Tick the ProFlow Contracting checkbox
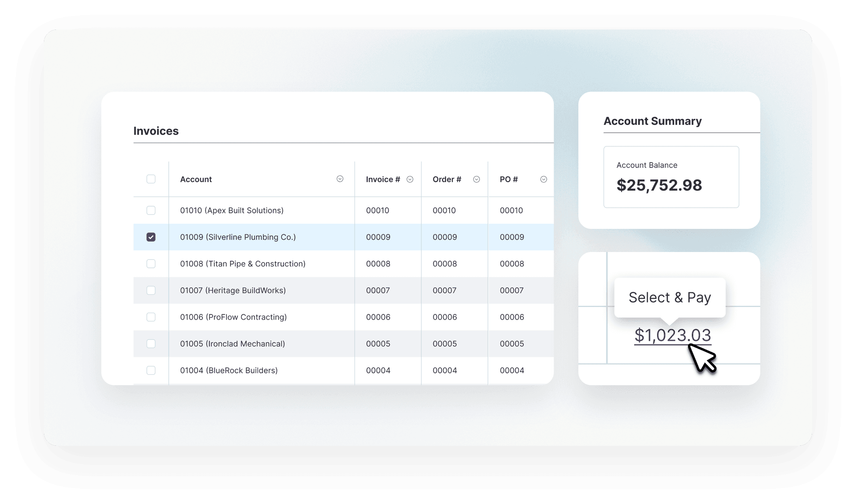This screenshot has height=504, width=856. tap(151, 317)
